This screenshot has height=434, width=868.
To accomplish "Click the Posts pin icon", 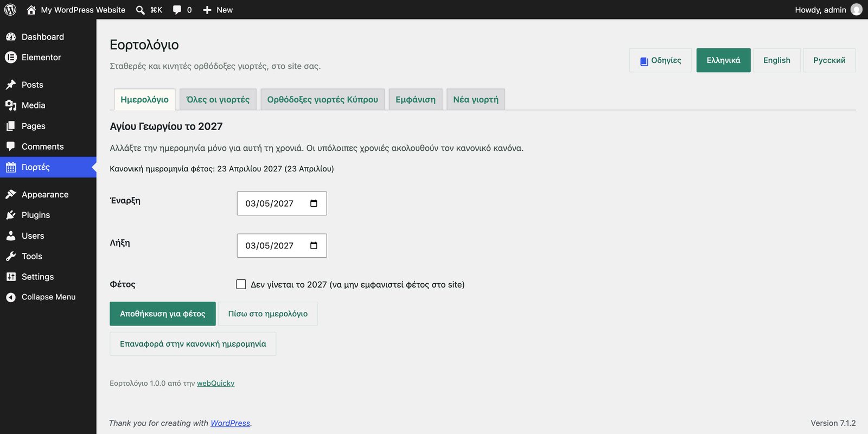I will tap(11, 85).
